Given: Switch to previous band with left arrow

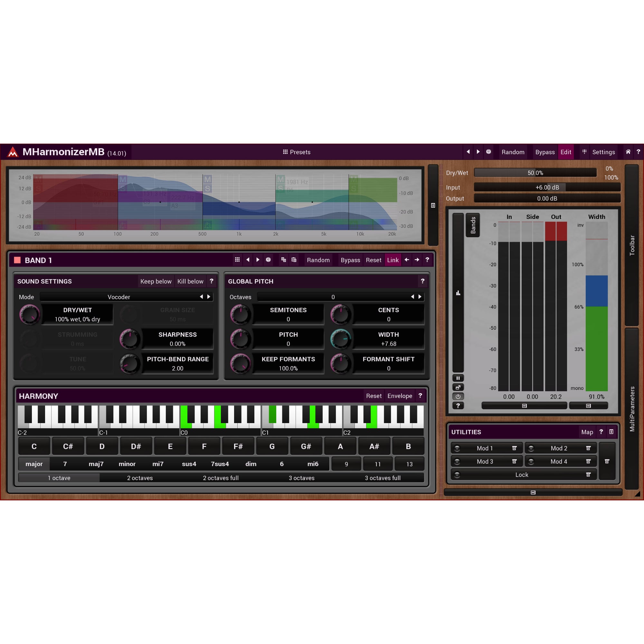Looking at the screenshot, I should (x=407, y=260).
